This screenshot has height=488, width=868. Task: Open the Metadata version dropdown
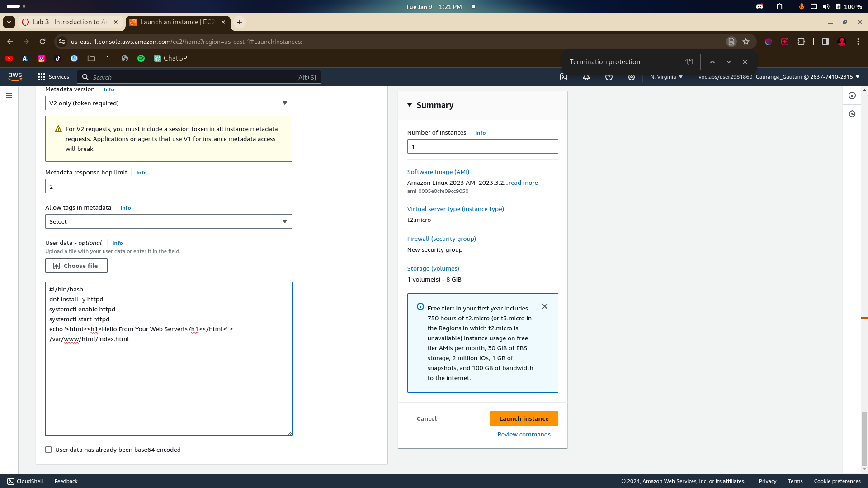click(x=169, y=103)
